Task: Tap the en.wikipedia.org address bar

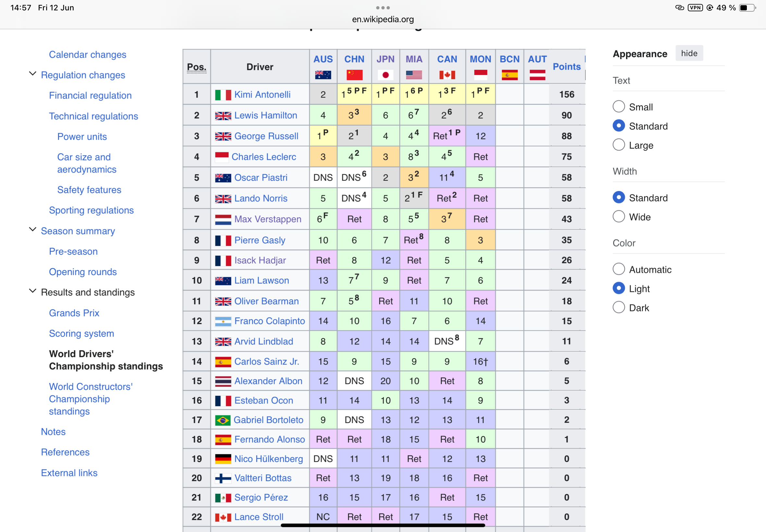Action: [x=383, y=19]
